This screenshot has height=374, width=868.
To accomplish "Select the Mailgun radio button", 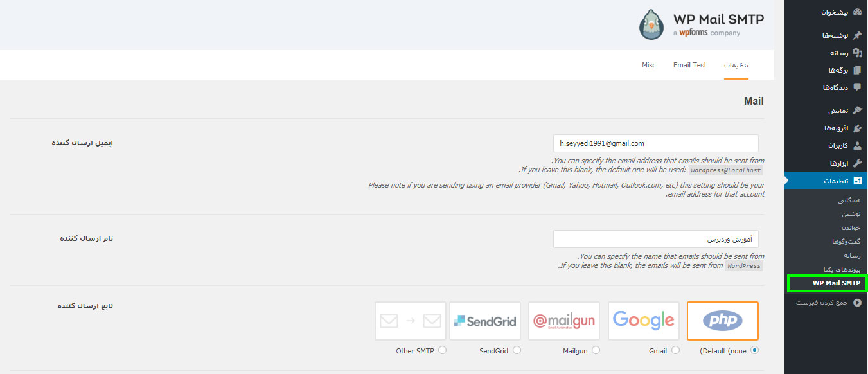I will pos(596,350).
